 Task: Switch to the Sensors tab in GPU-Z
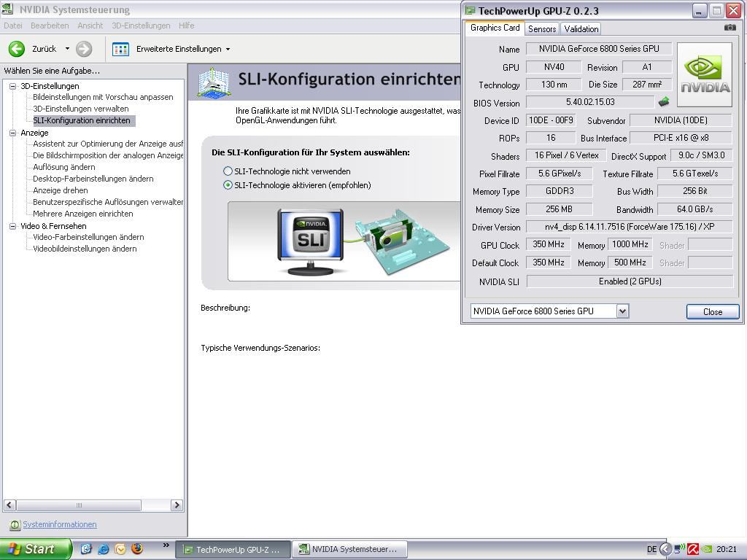coord(542,29)
